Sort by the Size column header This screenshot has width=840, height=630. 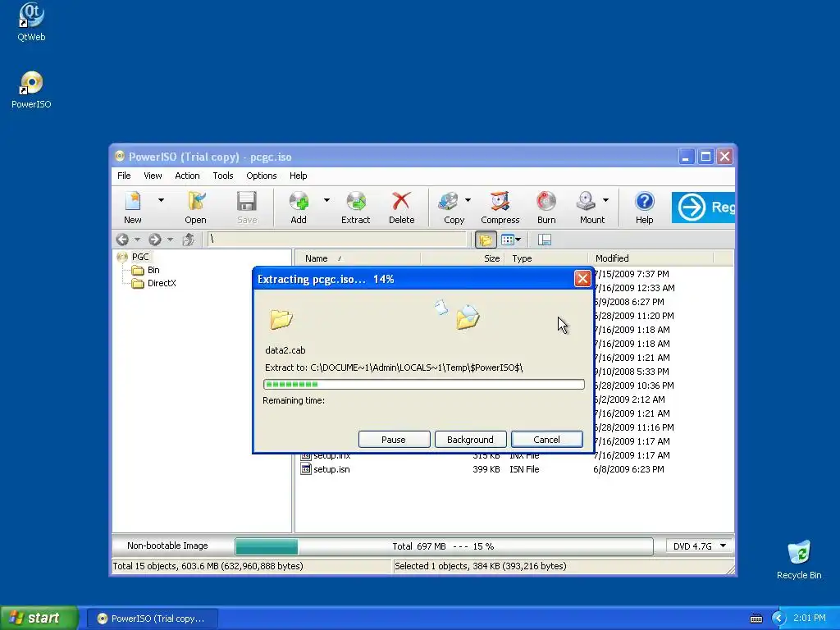click(x=463, y=258)
